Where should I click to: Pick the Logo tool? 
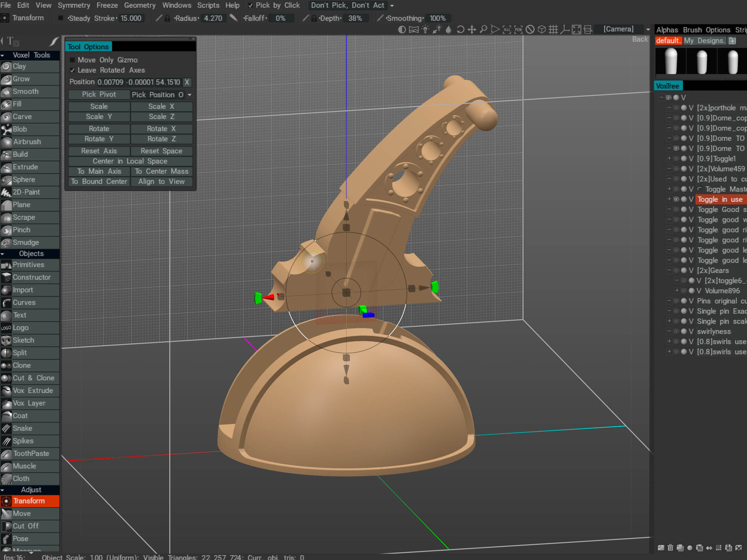tap(30, 328)
